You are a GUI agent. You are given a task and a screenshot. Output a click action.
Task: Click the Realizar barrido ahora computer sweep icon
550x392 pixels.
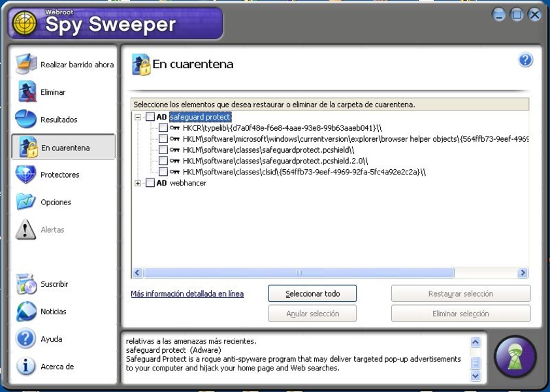pos(26,64)
